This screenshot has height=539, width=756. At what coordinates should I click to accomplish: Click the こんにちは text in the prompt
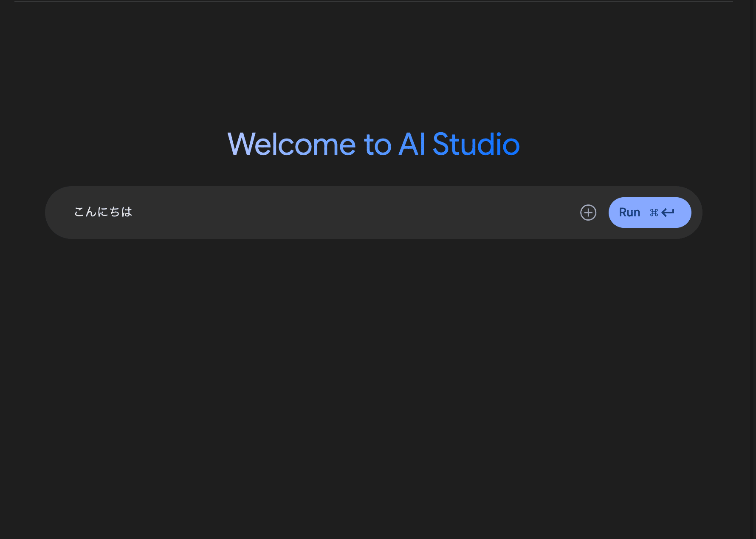[103, 212]
